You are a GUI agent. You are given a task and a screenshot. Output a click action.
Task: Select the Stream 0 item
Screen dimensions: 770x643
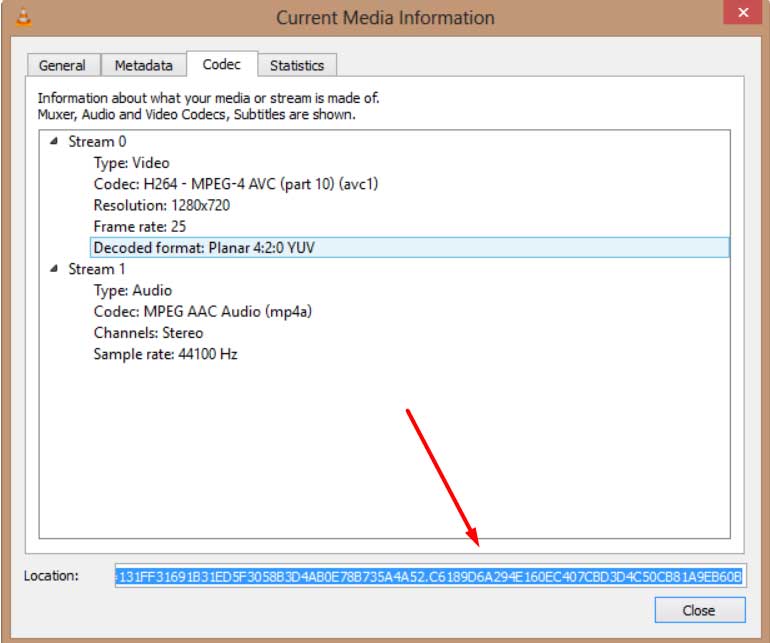coord(97,141)
